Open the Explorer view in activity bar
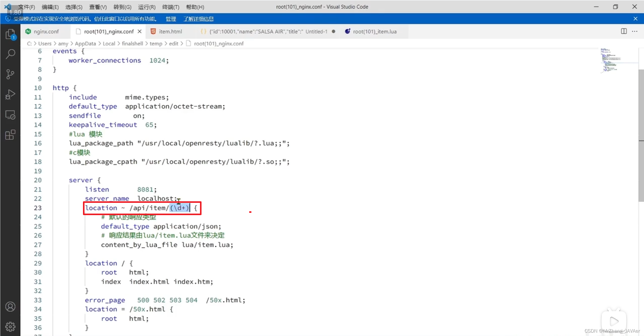 (10, 34)
